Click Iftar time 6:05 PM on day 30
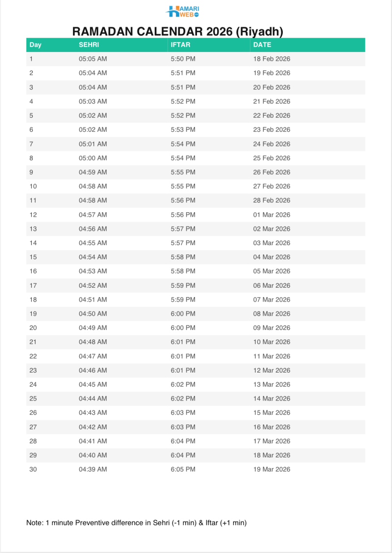Image resolution: width=392 pixels, height=553 pixels. pos(183,469)
